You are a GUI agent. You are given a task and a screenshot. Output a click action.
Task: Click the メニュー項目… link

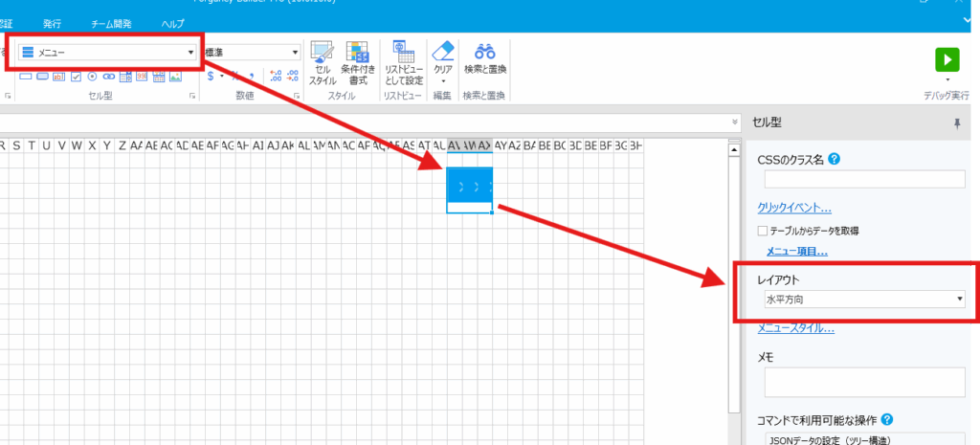796,252
